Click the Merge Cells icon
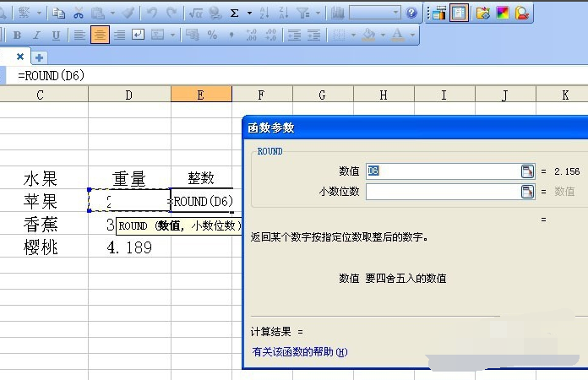588x380 pixels. 157,35
